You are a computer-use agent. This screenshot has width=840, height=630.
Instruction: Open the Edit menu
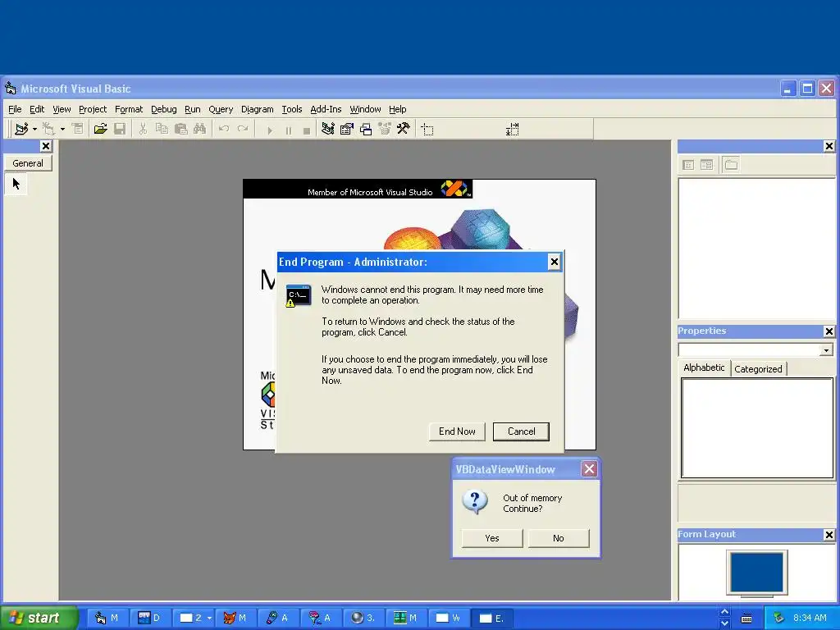pos(37,109)
